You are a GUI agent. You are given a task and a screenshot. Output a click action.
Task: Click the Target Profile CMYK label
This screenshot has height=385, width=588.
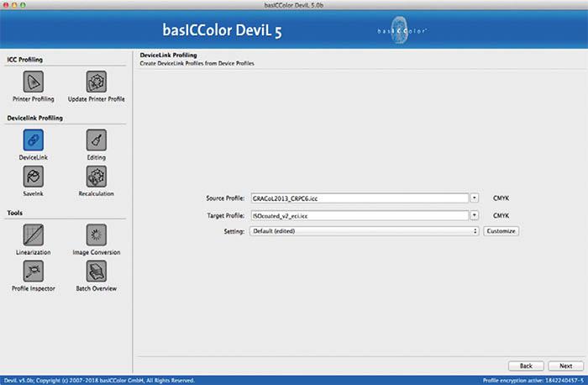(x=501, y=216)
